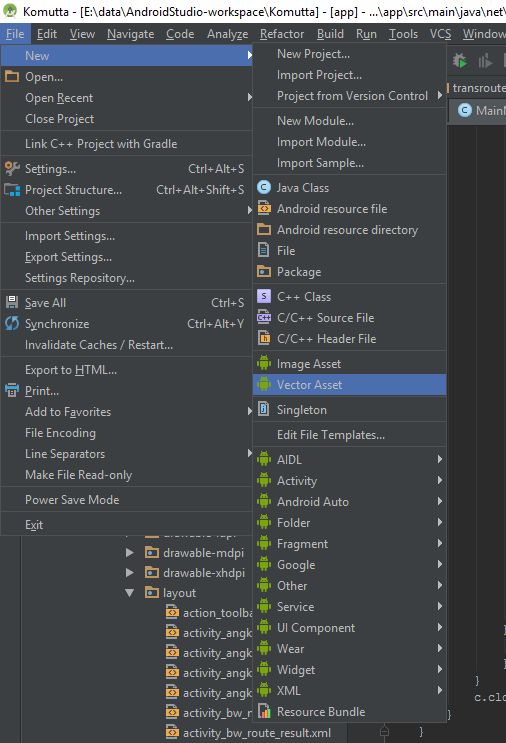This screenshot has height=743, width=506.
Task: Click the Resource Bundle icon
Action: coord(264,711)
